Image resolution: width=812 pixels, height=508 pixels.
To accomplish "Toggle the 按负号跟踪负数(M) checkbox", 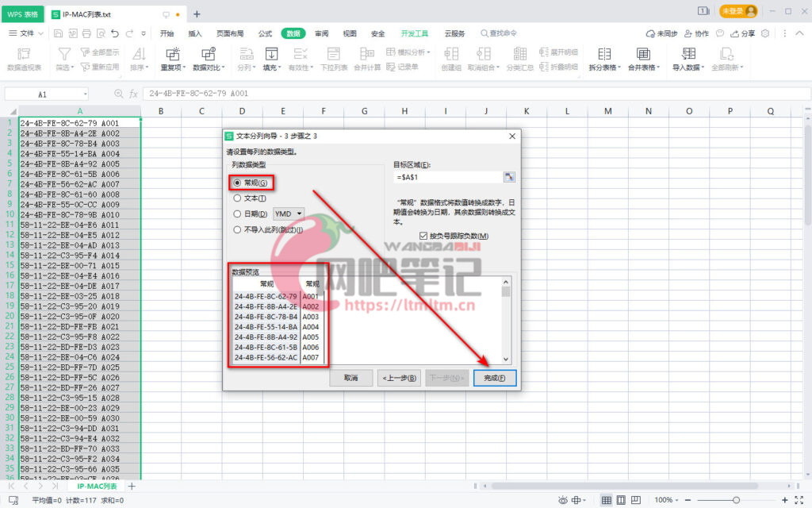I will tap(423, 236).
